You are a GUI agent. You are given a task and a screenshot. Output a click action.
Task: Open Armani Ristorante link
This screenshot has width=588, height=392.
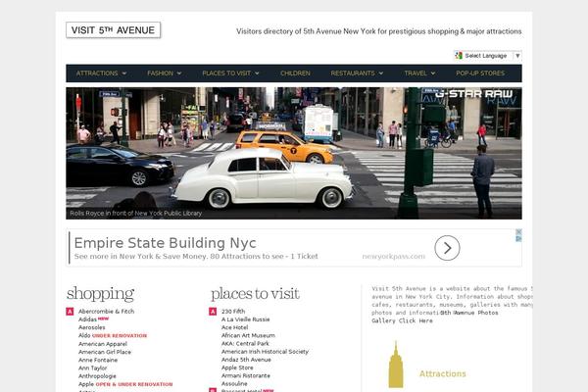tap(246, 376)
